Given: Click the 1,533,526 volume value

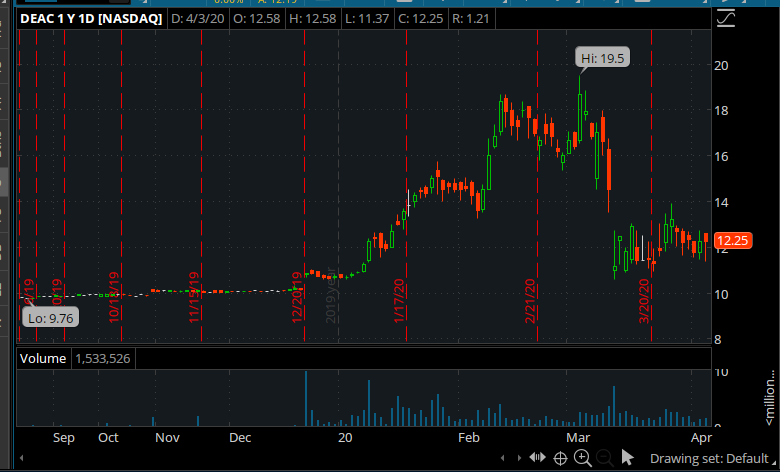Looking at the screenshot, I should [103, 359].
